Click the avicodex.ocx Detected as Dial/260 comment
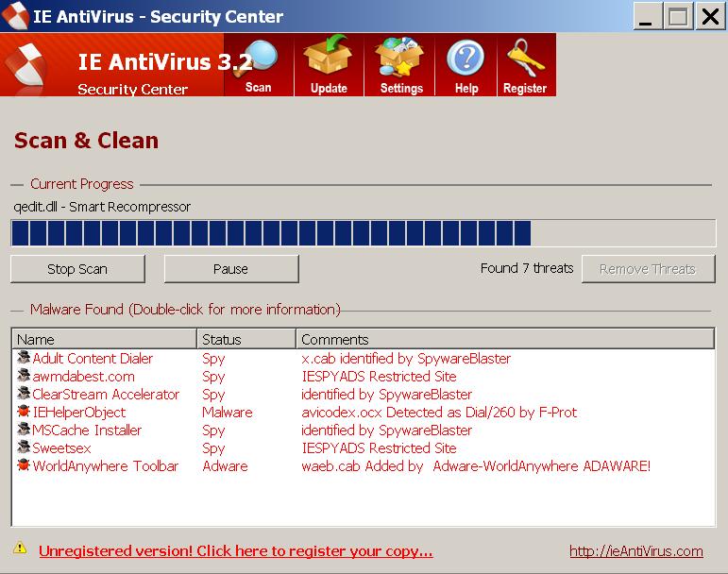 [x=439, y=412]
